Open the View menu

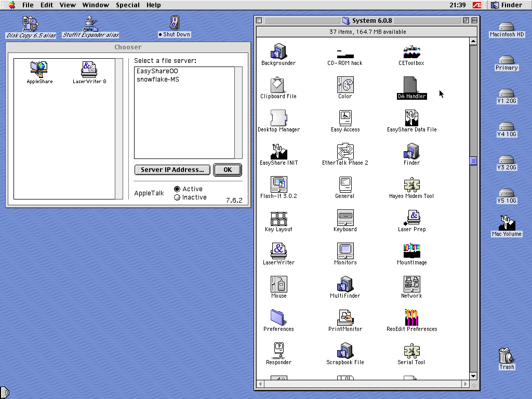click(x=68, y=5)
